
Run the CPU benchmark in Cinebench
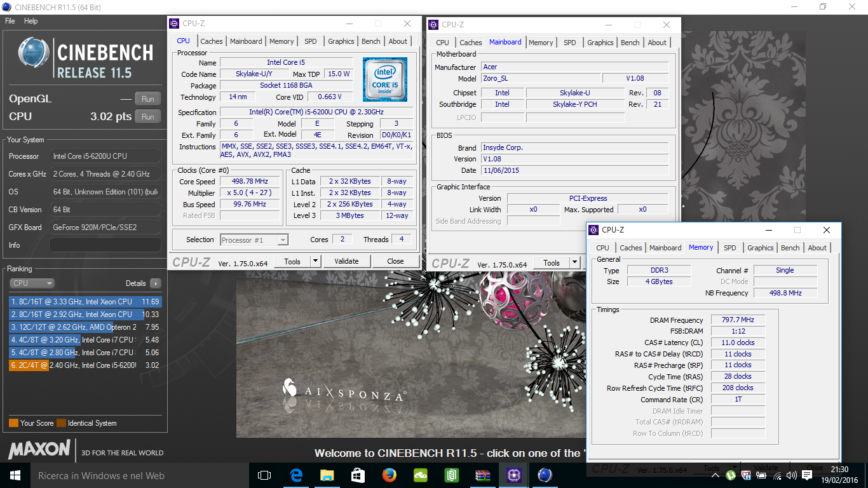click(148, 116)
